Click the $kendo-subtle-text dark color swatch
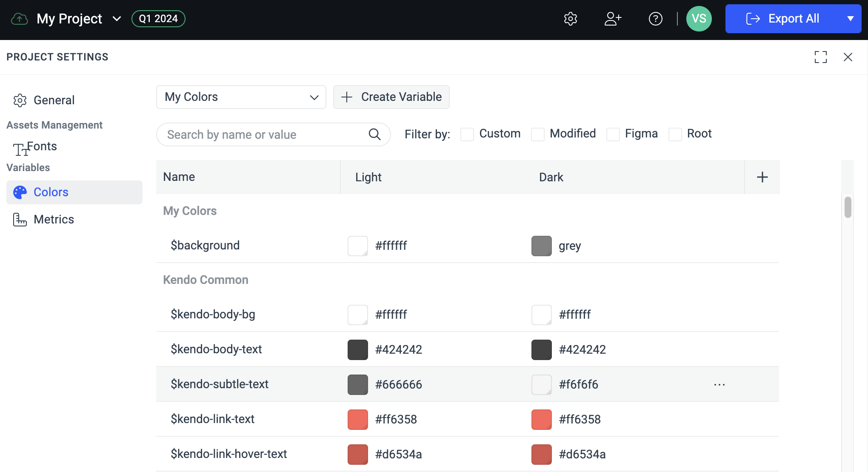Image resolution: width=868 pixels, height=472 pixels. tap(540, 384)
